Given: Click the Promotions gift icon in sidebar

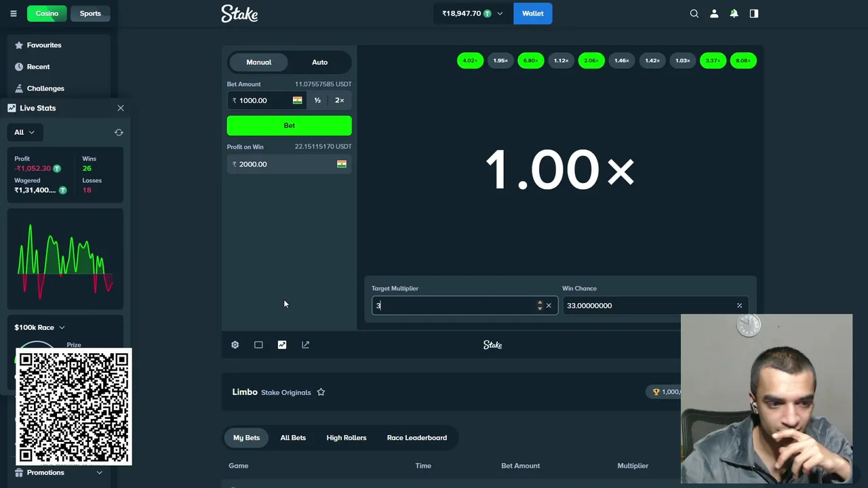Looking at the screenshot, I should tap(19, 472).
